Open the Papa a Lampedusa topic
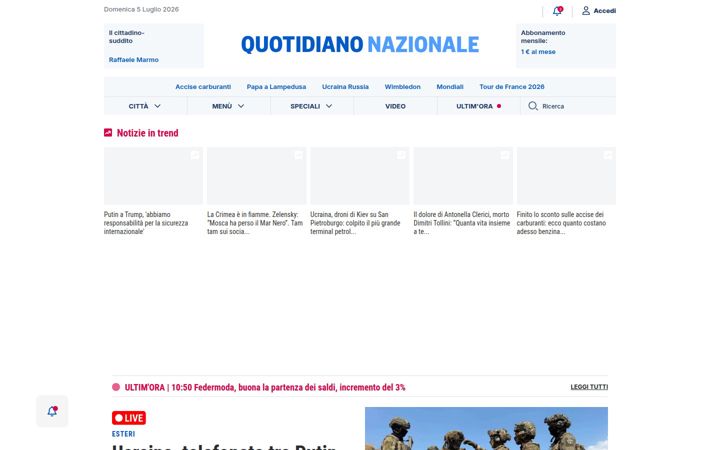 point(276,87)
